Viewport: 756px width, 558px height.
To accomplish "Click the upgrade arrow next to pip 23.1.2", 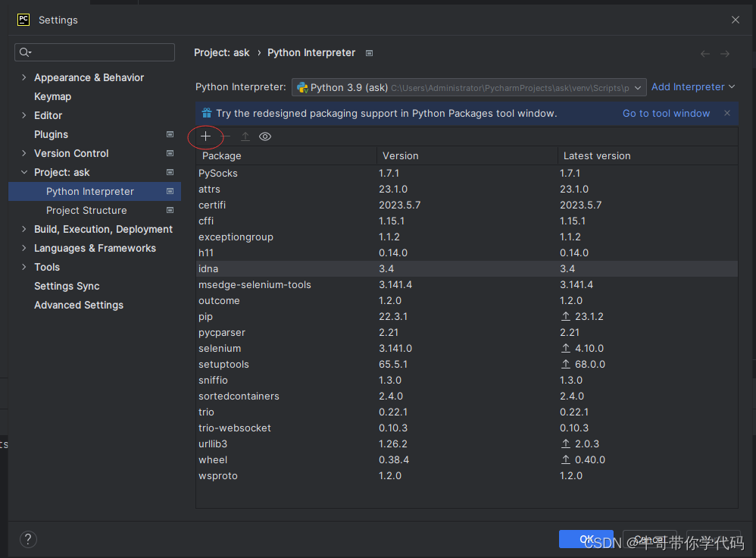I will pyautogui.click(x=566, y=316).
